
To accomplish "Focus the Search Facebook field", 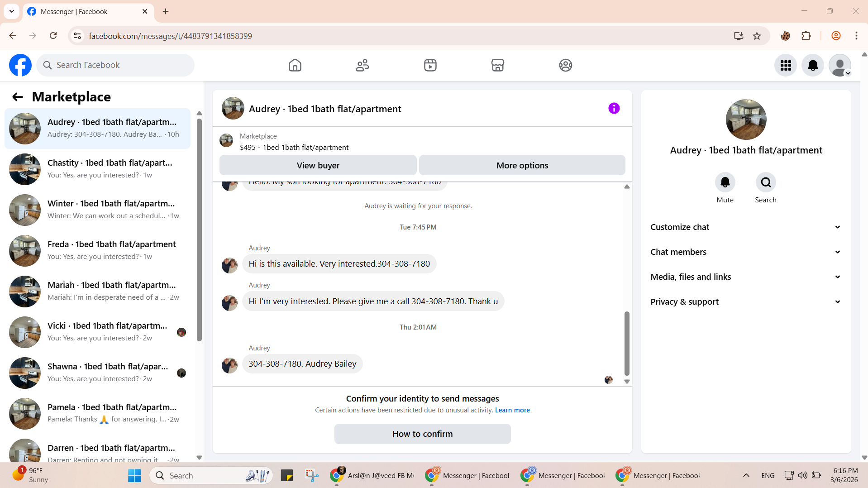I will (x=115, y=65).
